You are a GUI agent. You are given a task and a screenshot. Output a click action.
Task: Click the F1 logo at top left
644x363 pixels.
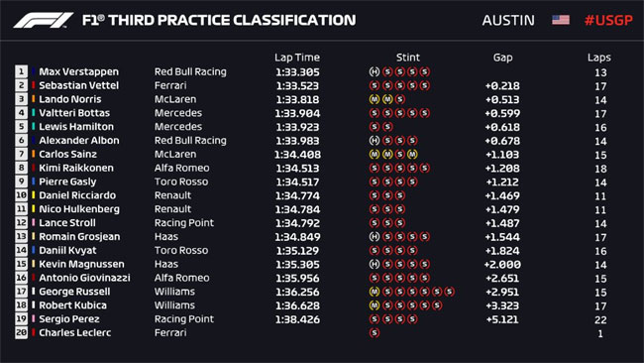point(44,20)
